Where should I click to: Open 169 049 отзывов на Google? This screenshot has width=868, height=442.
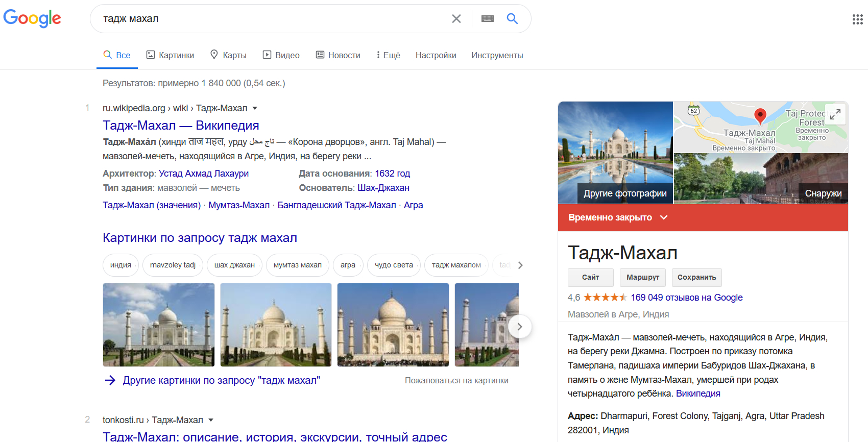point(687,298)
